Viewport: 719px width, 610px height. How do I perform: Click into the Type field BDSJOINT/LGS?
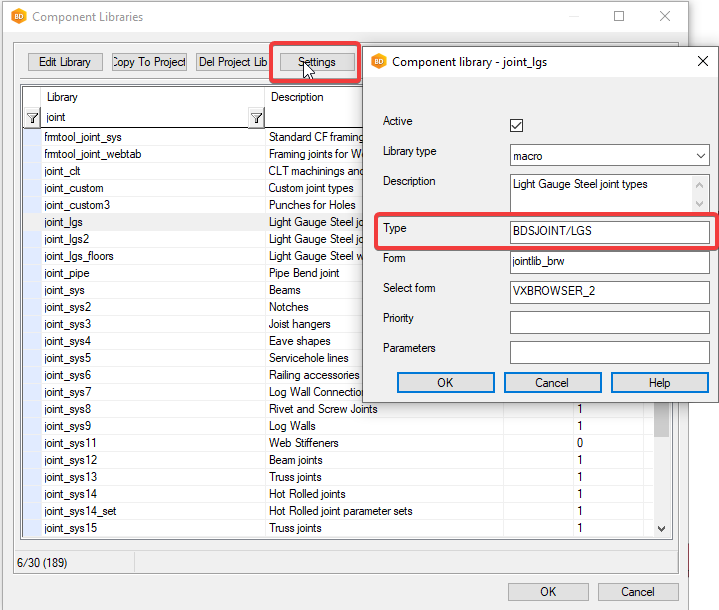tap(610, 232)
